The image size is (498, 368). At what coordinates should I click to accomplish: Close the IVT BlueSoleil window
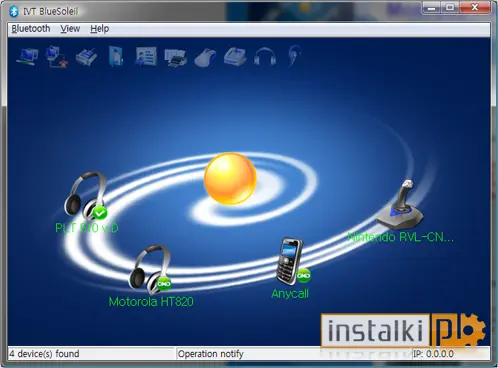pyautogui.click(x=475, y=8)
